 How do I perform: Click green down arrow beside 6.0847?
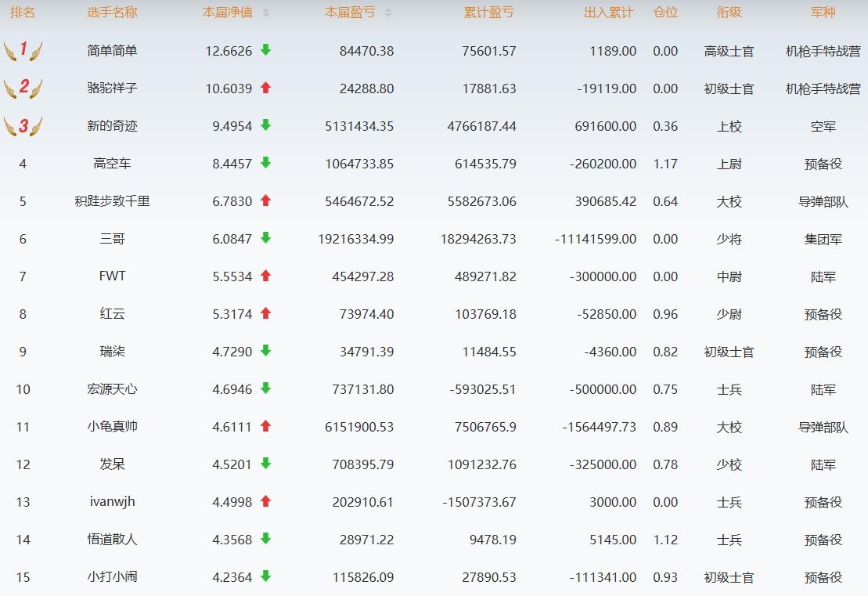[265, 238]
